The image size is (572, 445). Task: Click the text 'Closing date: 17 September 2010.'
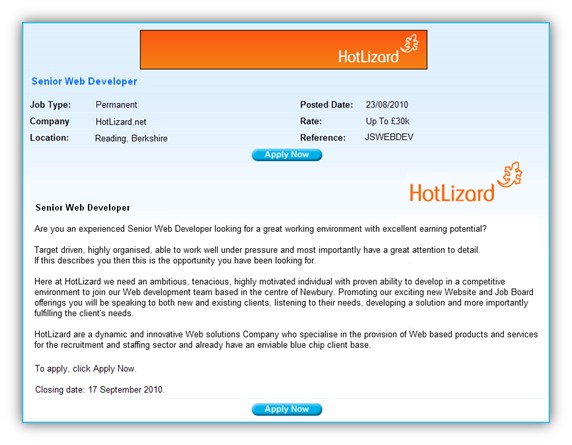(x=100, y=390)
